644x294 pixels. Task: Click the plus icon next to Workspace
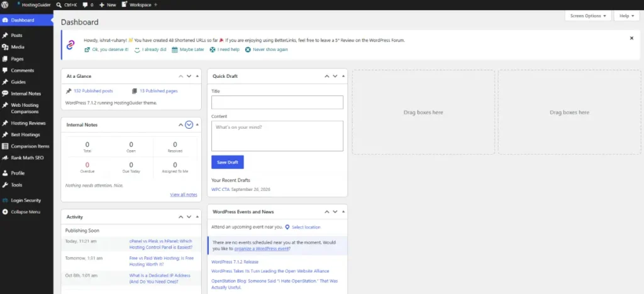pyautogui.click(x=155, y=5)
